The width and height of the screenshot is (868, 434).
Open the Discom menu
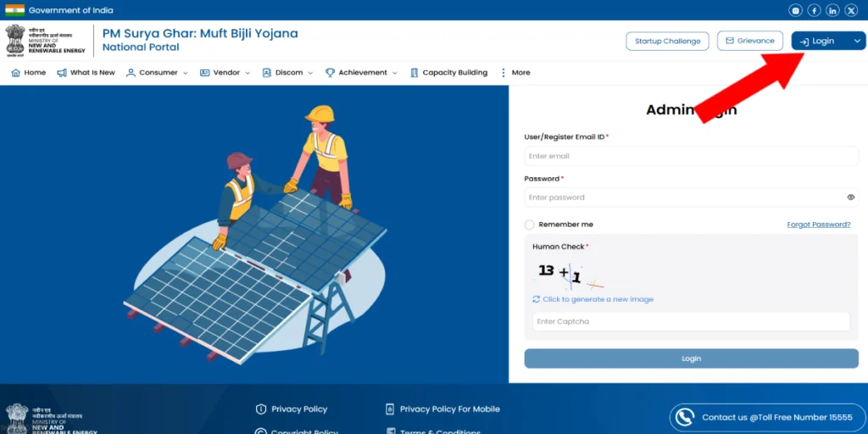point(288,73)
